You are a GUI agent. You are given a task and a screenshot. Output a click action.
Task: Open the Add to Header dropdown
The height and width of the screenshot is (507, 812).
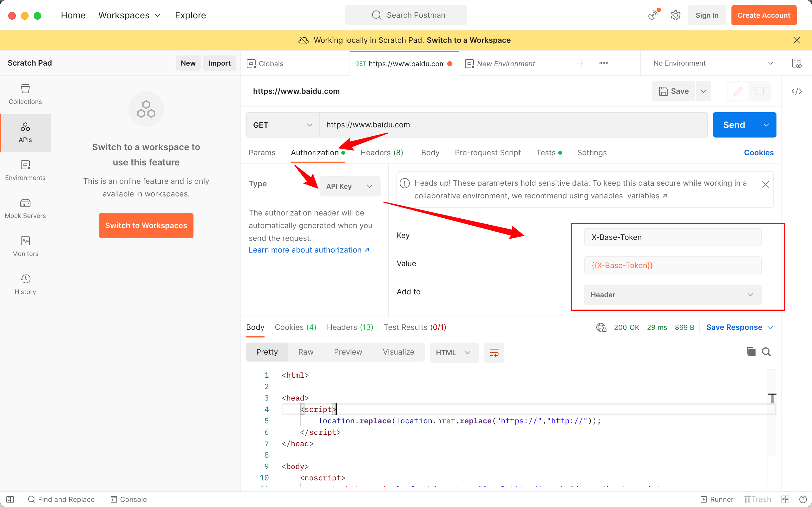coord(672,295)
